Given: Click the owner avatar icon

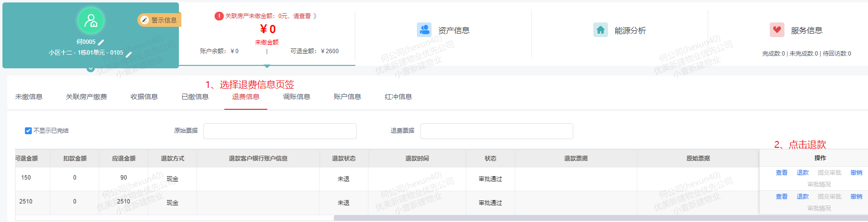Looking at the screenshot, I should 91,20.
